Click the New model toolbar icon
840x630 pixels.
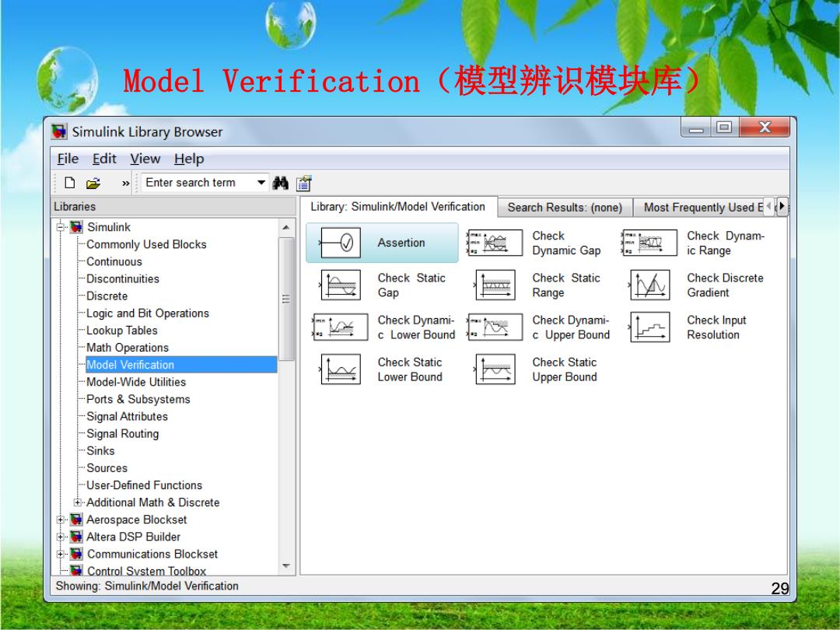coord(70,183)
